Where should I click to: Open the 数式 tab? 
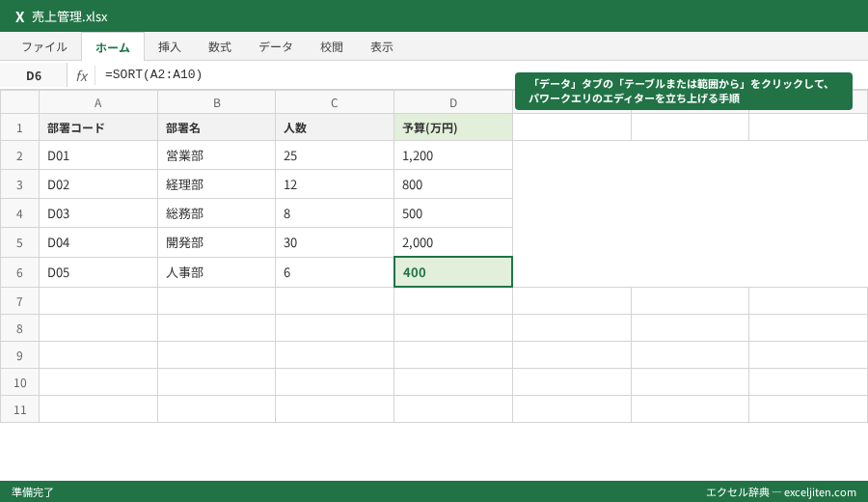[x=220, y=47]
